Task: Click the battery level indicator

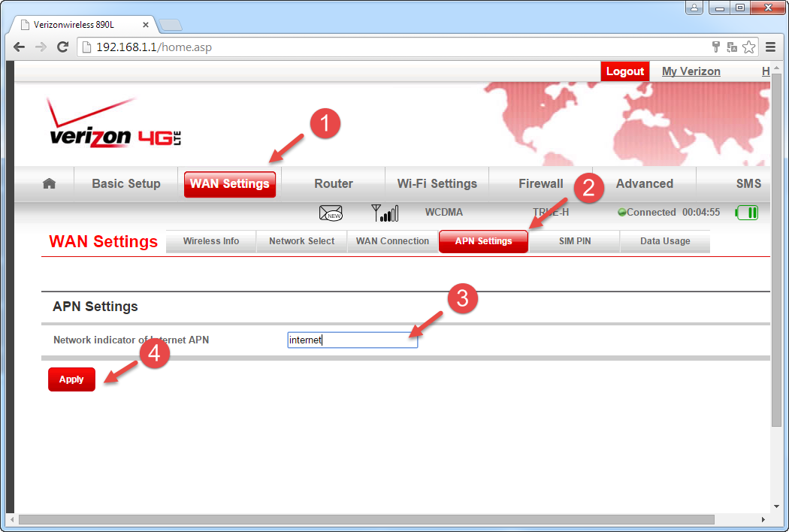Action: 747,213
